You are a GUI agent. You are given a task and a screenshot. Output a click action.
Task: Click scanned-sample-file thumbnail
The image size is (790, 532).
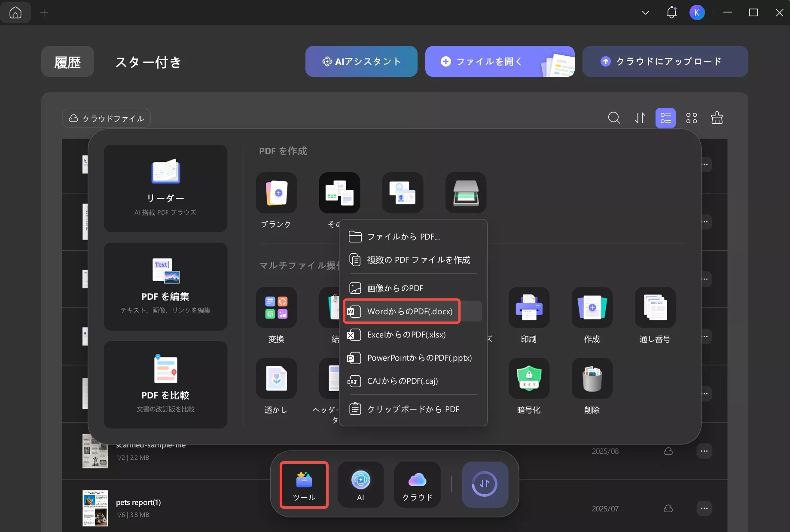(95, 451)
